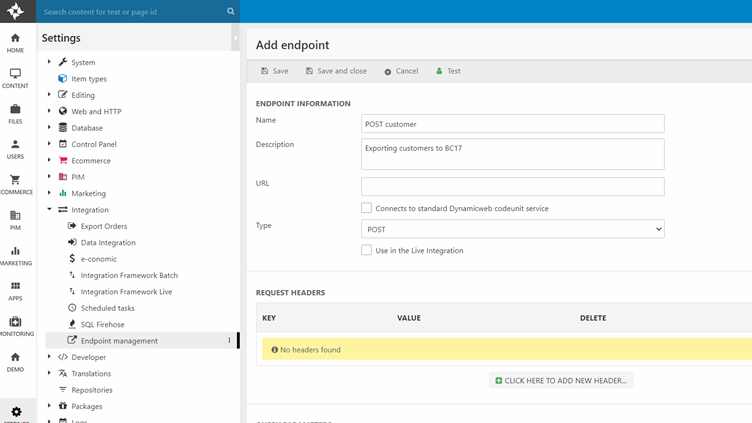Click the search magnifier icon
Screen dimensions: 752x423
[231, 12]
